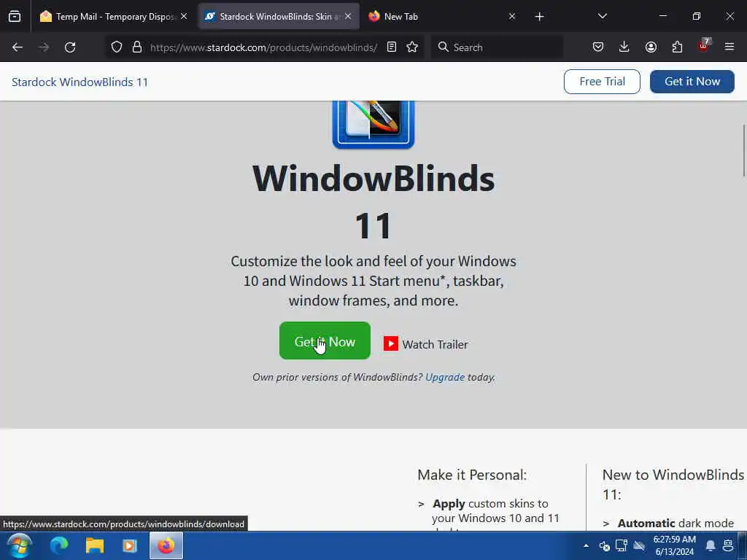
Task: Open Firefox account menu
Action: point(651,47)
